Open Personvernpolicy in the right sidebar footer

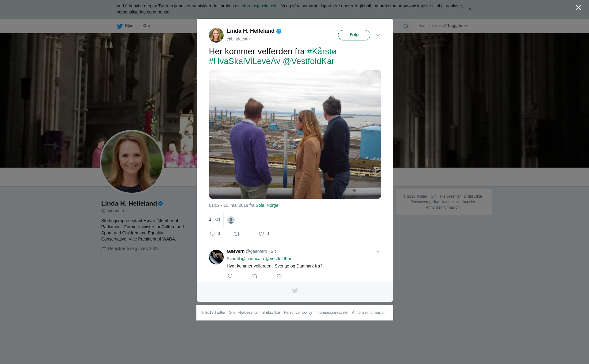point(425,202)
